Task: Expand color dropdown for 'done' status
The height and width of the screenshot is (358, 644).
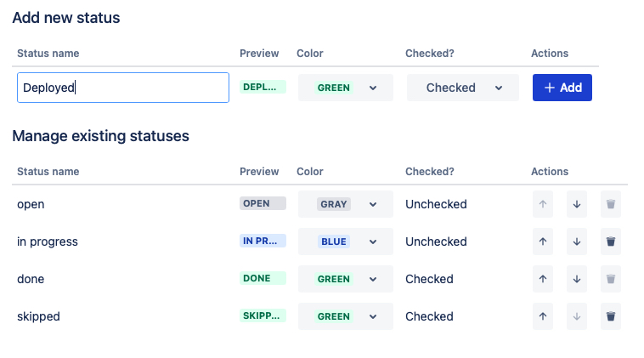Action: point(345,279)
